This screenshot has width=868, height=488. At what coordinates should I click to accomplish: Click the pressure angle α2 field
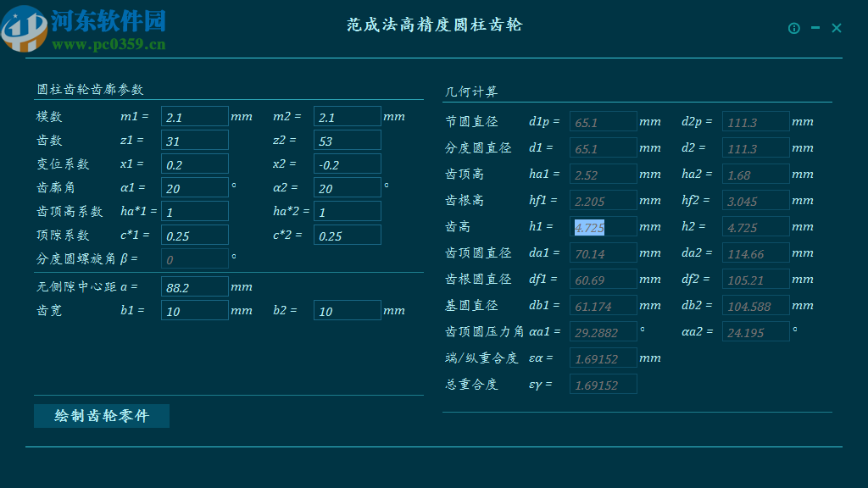(347, 188)
